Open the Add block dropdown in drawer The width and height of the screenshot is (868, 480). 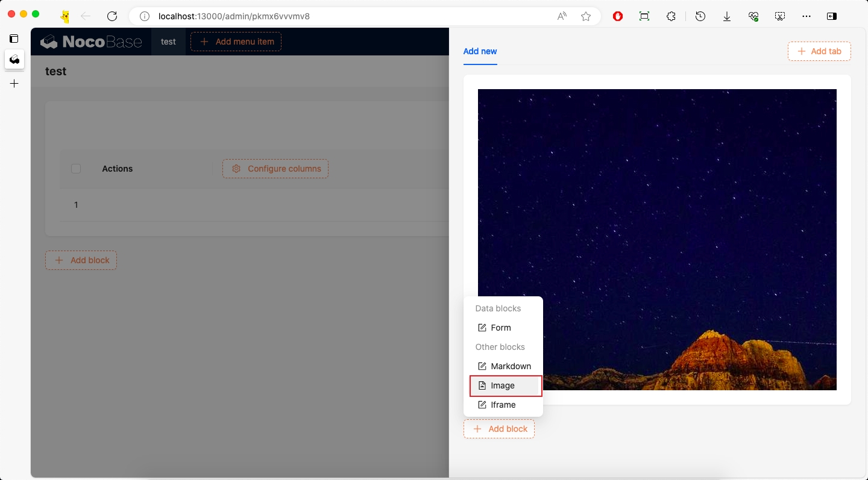[x=499, y=429]
